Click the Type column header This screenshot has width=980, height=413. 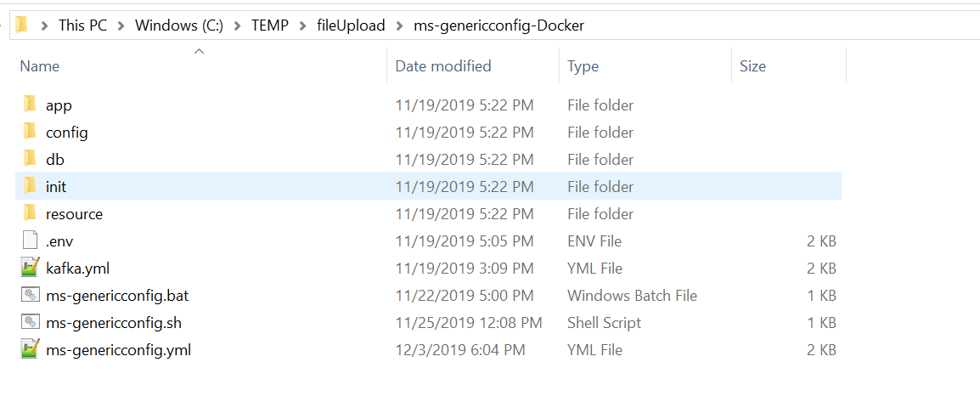(x=583, y=66)
